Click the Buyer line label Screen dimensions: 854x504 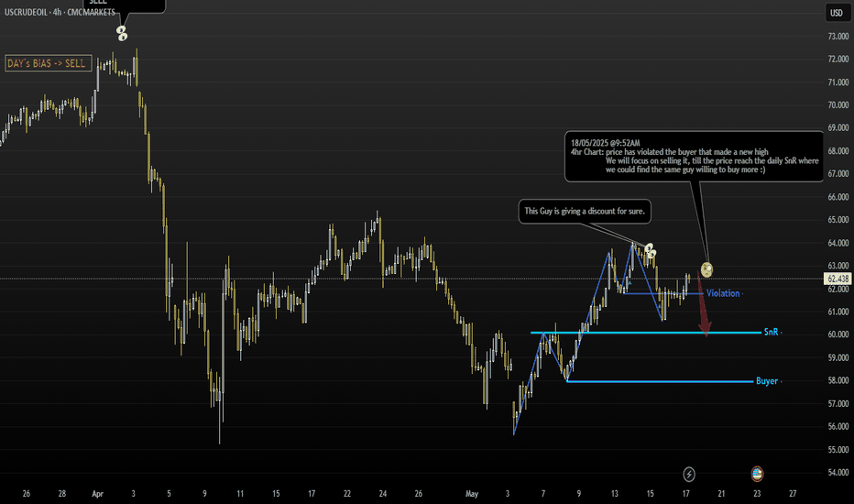pos(766,381)
